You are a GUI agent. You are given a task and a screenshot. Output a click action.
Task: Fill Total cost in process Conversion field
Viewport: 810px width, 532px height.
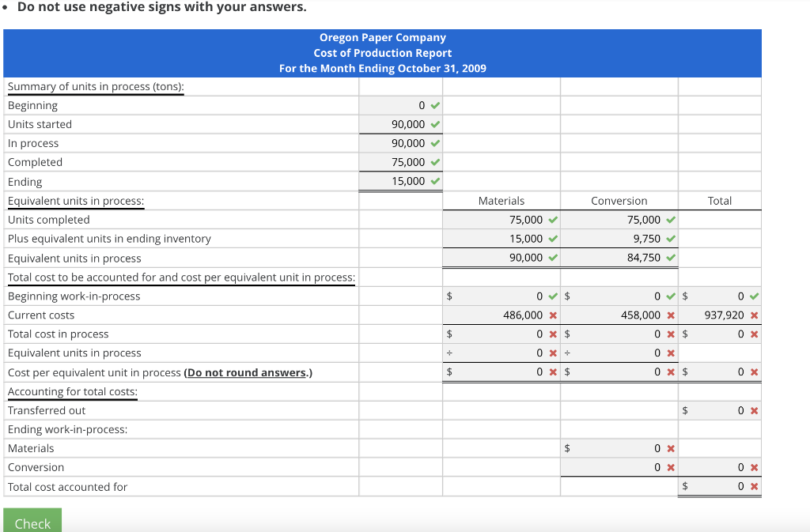point(619,334)
